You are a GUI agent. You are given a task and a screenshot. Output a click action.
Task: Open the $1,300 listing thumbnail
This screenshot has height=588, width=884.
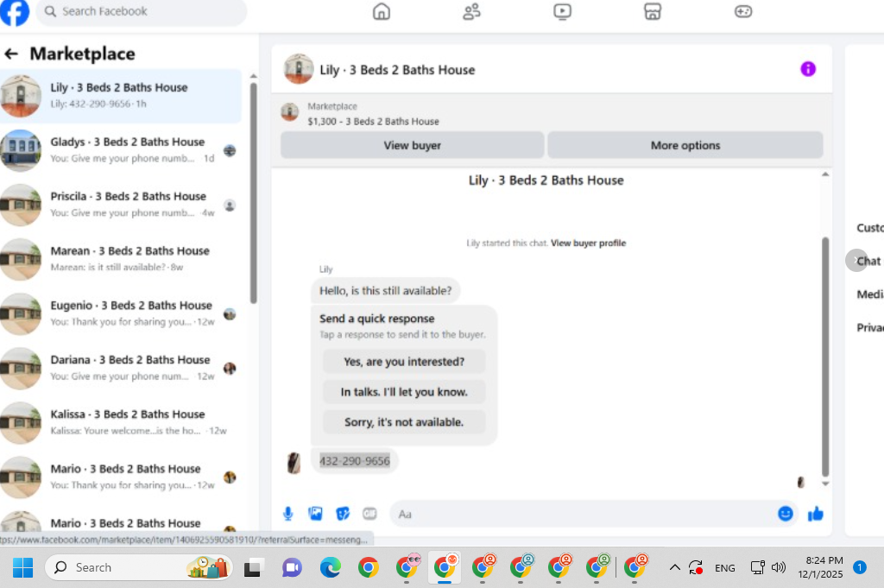290,112
